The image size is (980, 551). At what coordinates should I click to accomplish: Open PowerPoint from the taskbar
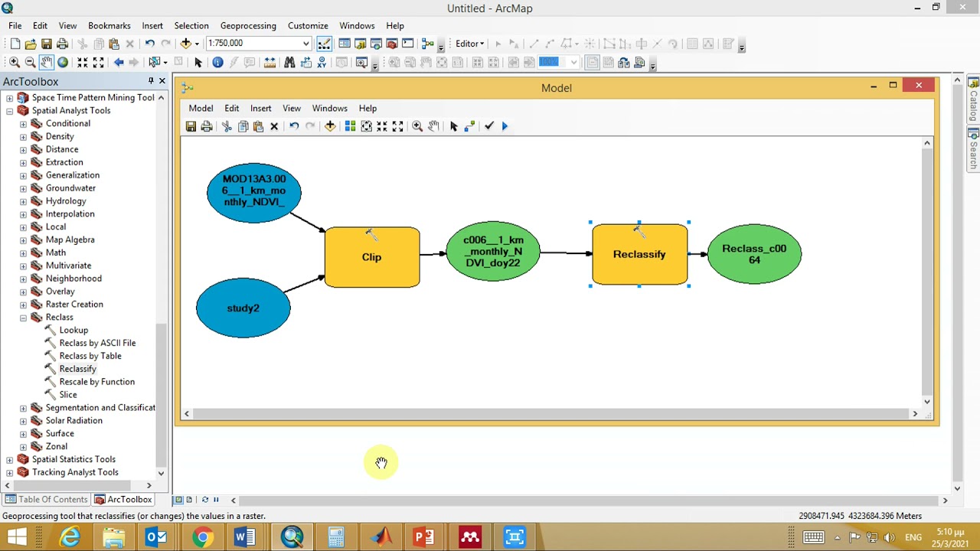425,537
